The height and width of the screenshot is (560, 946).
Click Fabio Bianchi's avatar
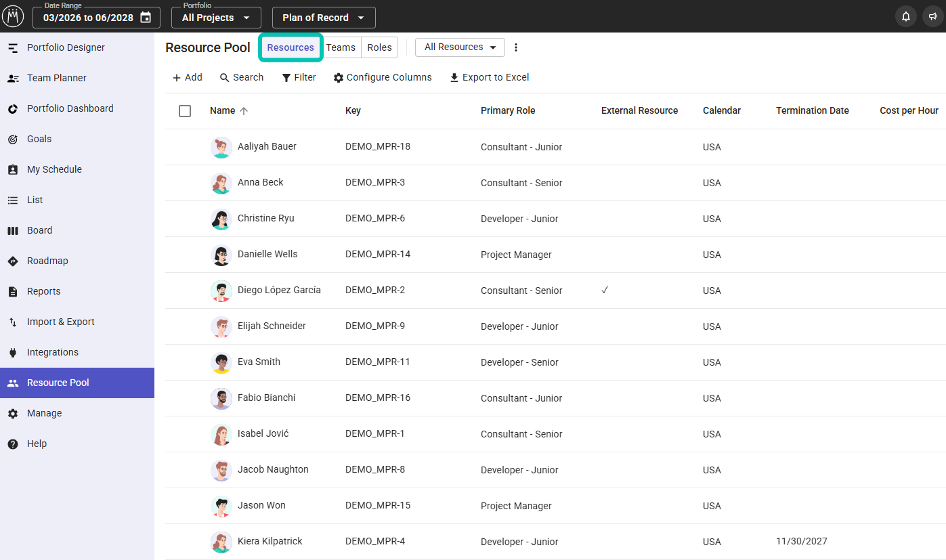pos(221,398)
